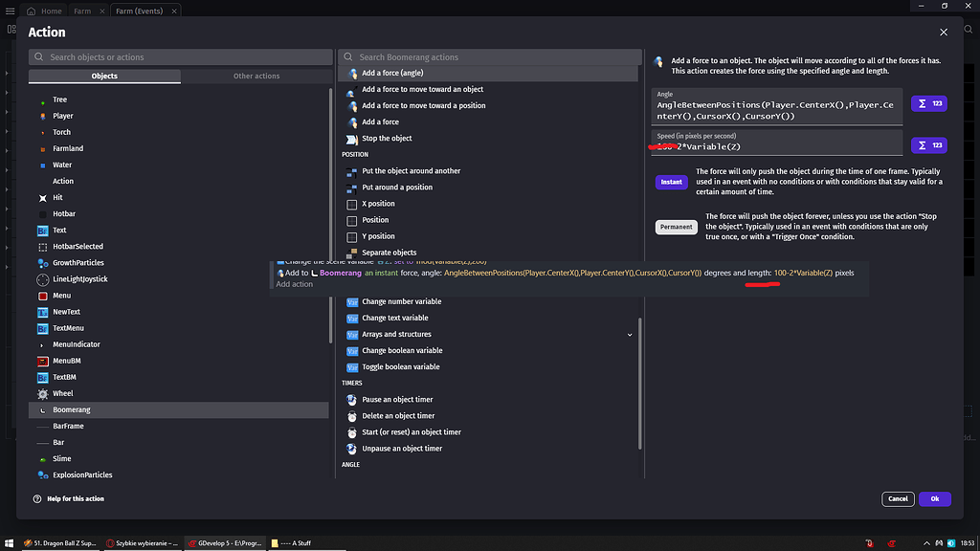Image resolution: width=980 pixels, height=551 pixels.
Task: Choose Put the object around another
Action: point(411,171)
